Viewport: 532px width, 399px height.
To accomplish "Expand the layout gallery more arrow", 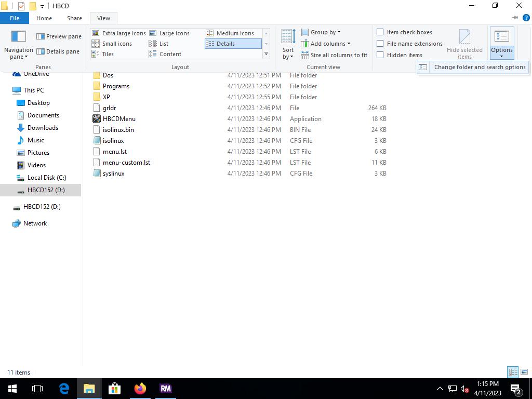I will click(x=266, y=54).
